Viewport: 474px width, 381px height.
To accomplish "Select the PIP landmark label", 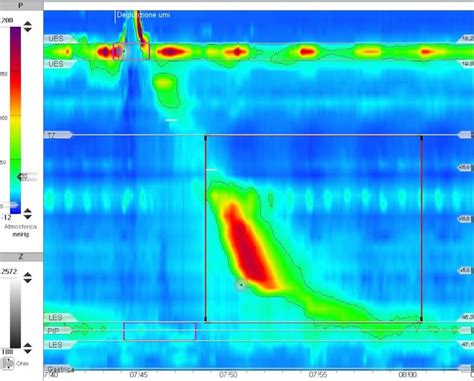I will [x=57, y=331].
